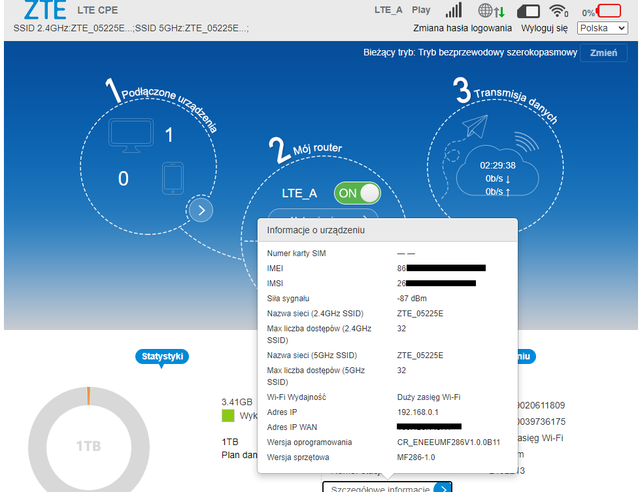Click the green Wykorzystano legend square

[228, 416]
